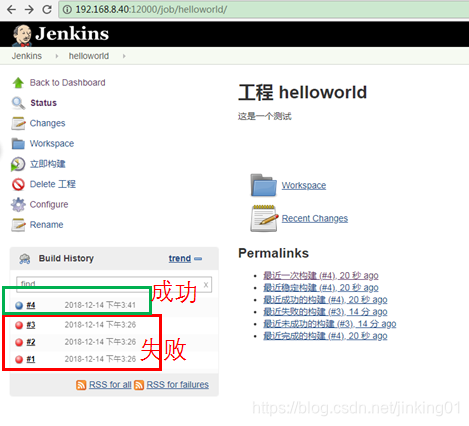Click the site info icon in address bar

67,9
